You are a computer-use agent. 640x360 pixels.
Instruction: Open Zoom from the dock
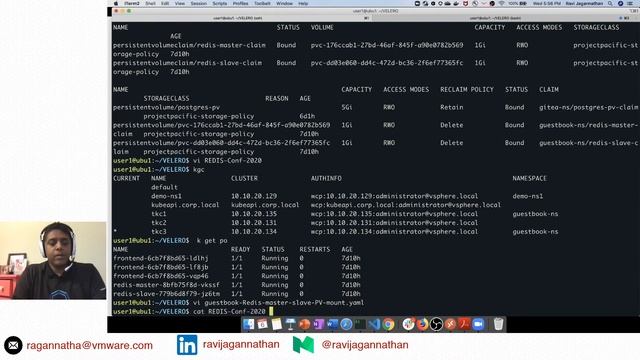(x=478, y=324)
